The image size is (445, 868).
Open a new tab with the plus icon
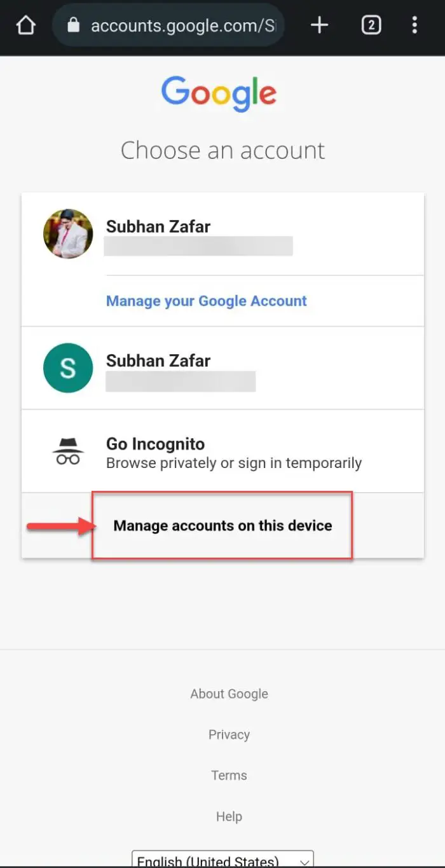319,25
